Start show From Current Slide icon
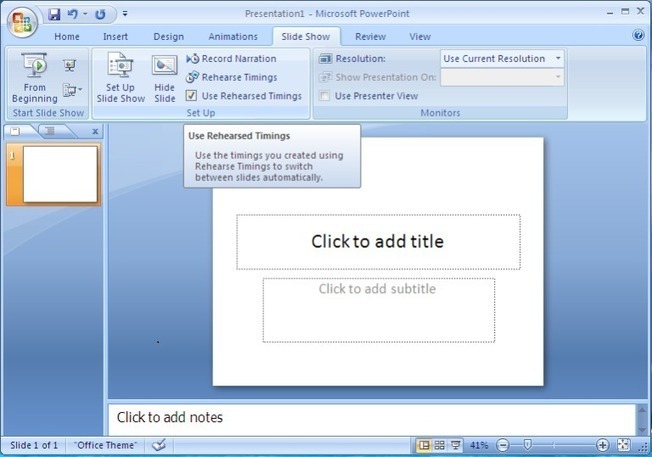This screenshot has width=652, height=457. tap(69, 65)
